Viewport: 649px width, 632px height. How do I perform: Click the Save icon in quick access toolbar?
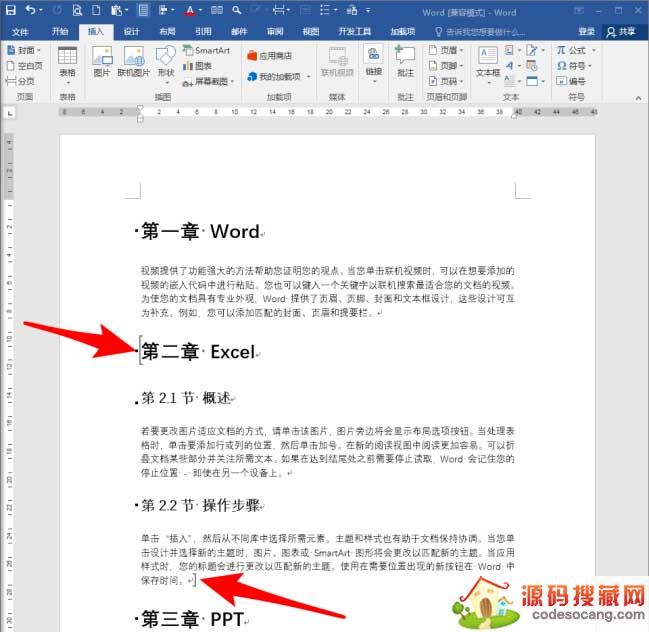(x=9, y=11)
